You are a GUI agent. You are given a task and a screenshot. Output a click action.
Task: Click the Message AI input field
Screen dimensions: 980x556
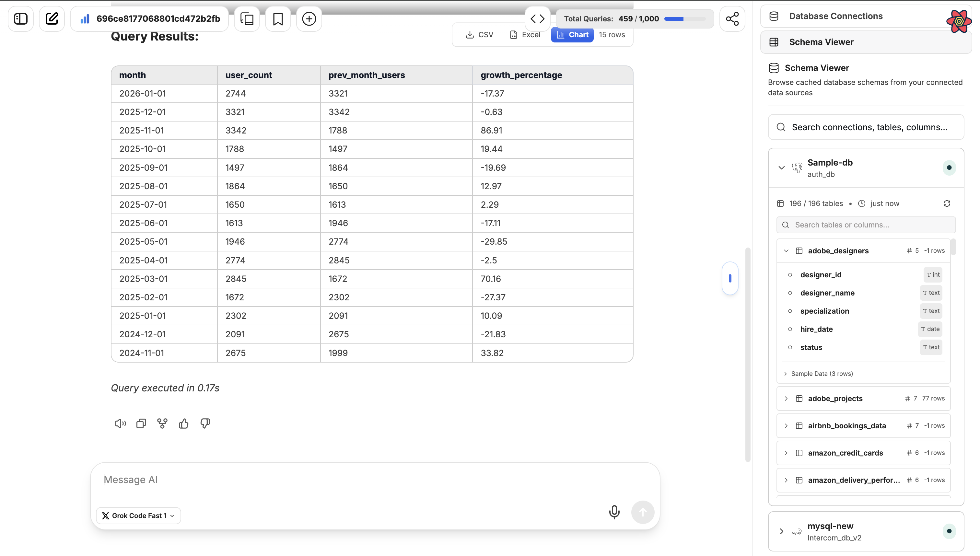(x=267, y=479)
